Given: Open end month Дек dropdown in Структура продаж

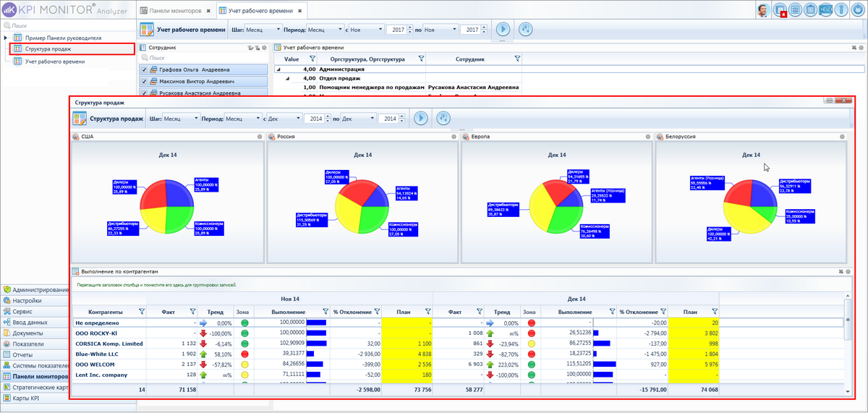Looking at the screenshot, I should click(x=359, y=118).
